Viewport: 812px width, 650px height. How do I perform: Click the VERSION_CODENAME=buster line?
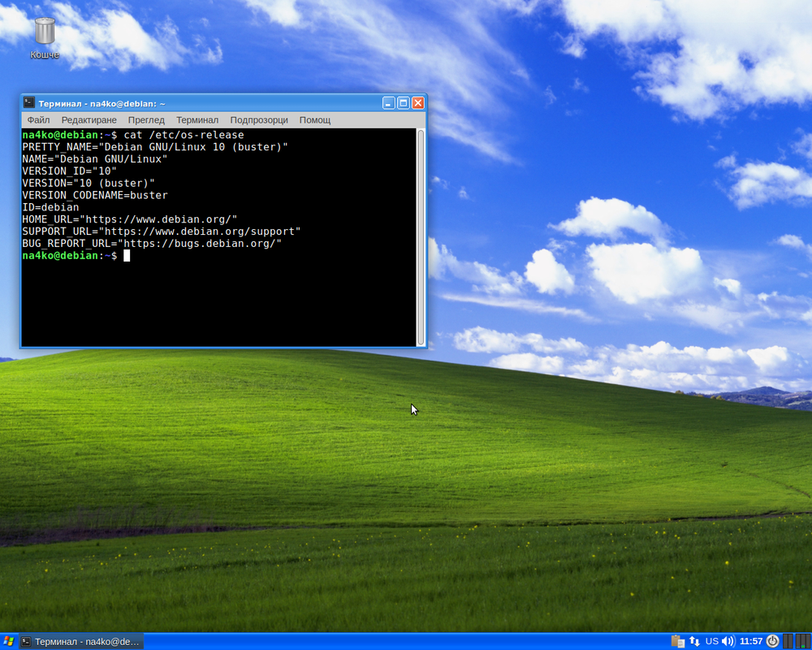(x=95, y=196)
